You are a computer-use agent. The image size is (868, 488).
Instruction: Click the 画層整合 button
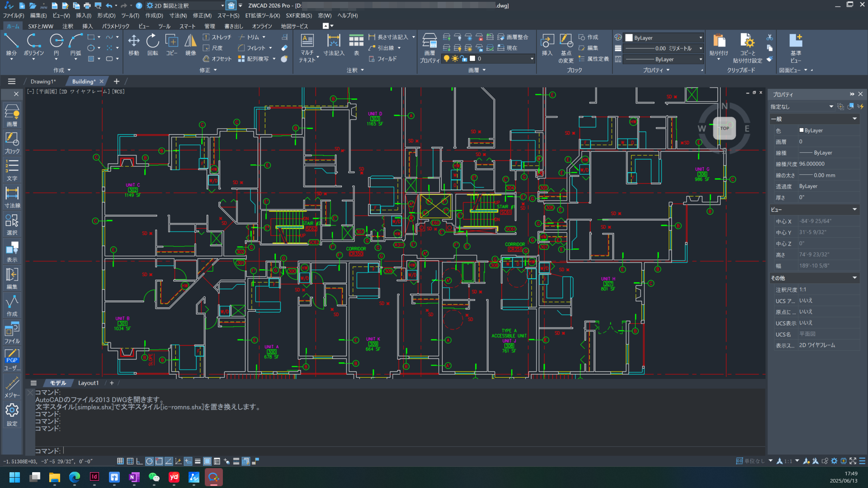tap(513, 37)
